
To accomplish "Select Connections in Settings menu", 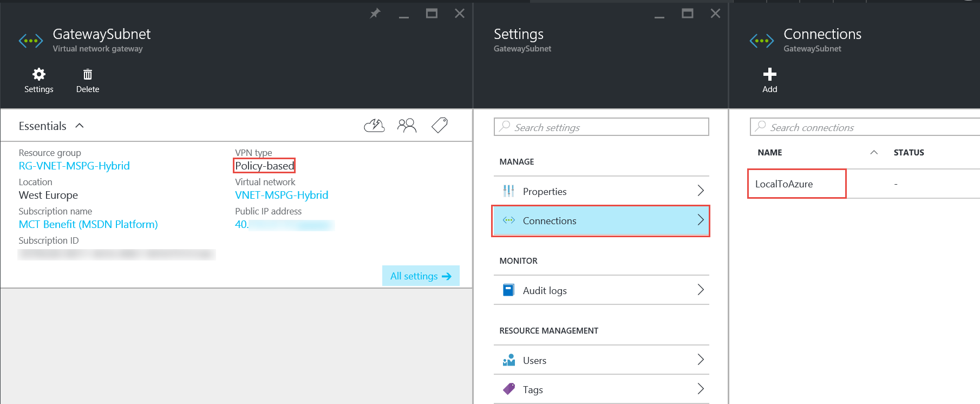I will pyautogui.click(x=602, y=220).
